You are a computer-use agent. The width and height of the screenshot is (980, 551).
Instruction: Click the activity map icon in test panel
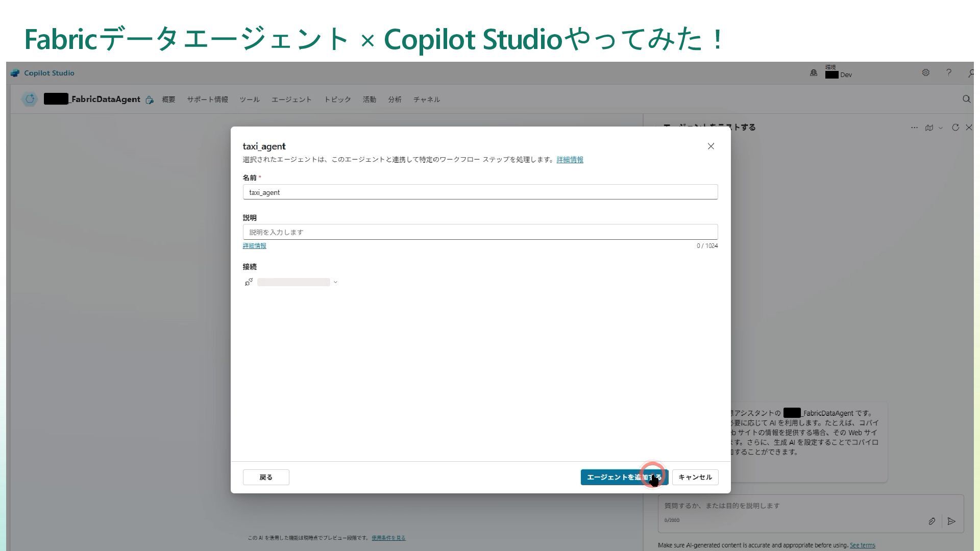pyautogui.click(x=929, y=128)
